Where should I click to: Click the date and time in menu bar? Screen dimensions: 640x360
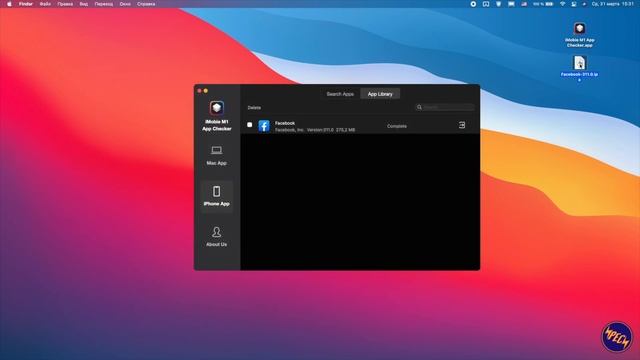(613, 4)
